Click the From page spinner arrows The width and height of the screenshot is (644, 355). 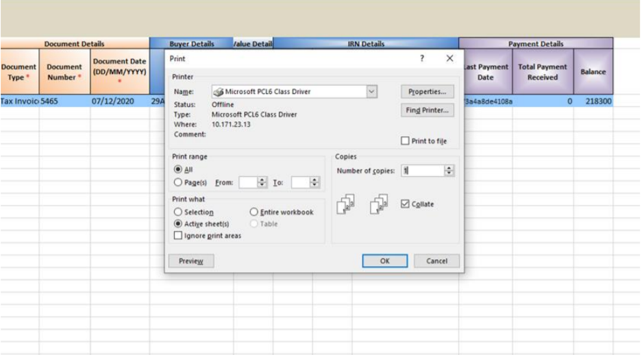pyautogui.click(x=262, y=182)
